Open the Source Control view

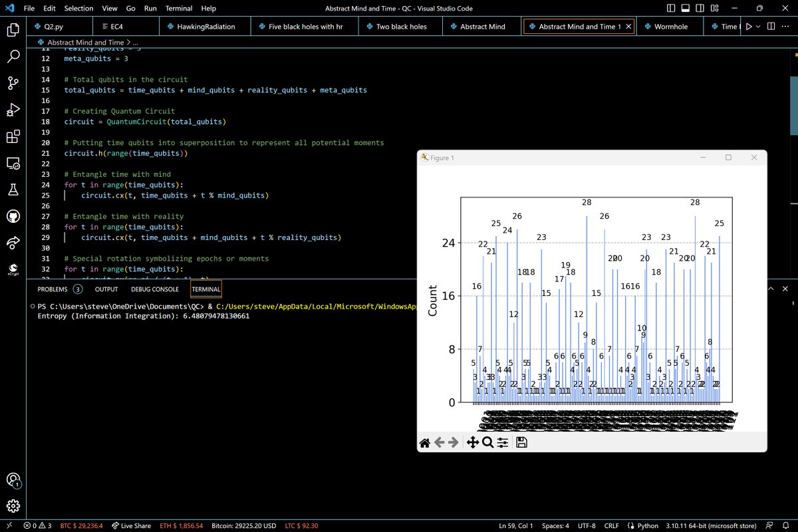[x=13, y=83]
